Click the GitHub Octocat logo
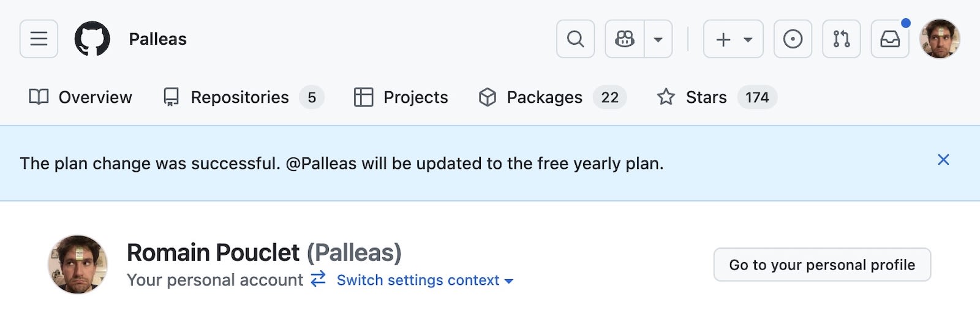 click(92, 39)
